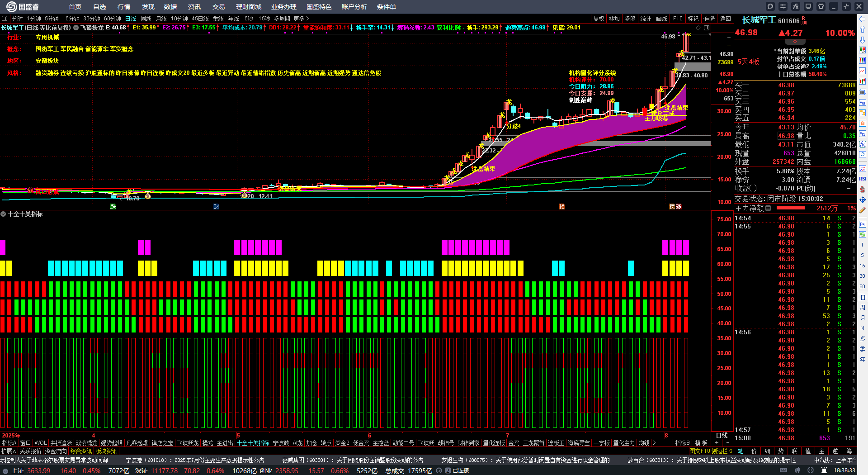Open the fx formula manager icon

coord(796,6)
